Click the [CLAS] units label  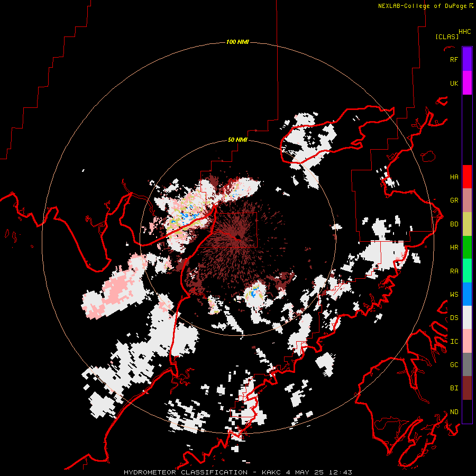[447, 36]
